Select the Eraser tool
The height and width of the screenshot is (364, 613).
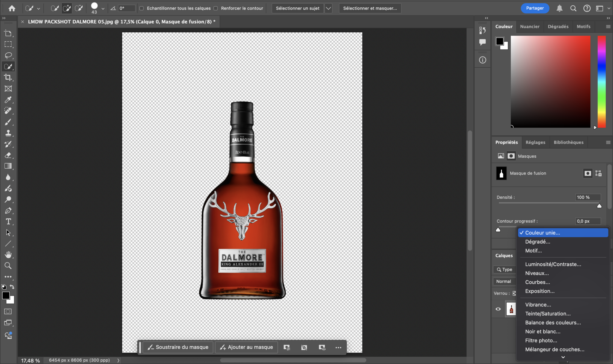click(8, 155)
